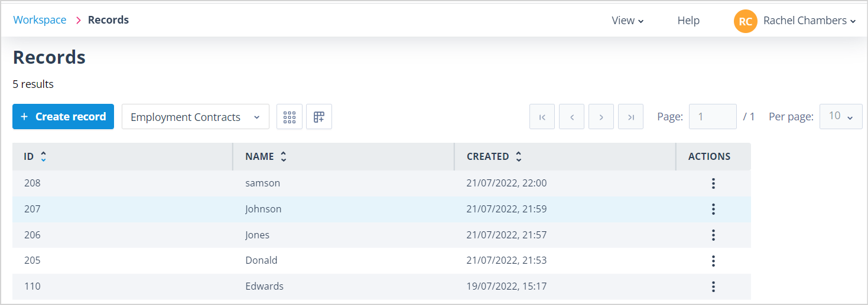Click created date 21/07/2022, 21:57
Viewport: 868px width, 305px height.
507,235
